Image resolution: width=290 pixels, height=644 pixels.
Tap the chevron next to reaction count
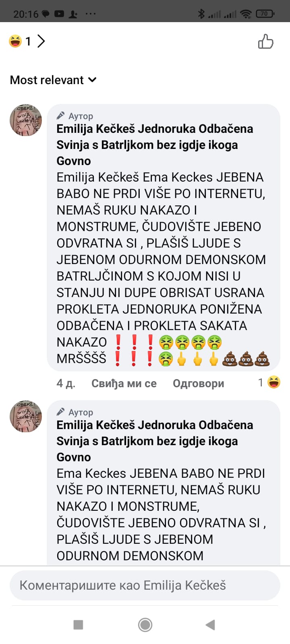coord(41,41)
